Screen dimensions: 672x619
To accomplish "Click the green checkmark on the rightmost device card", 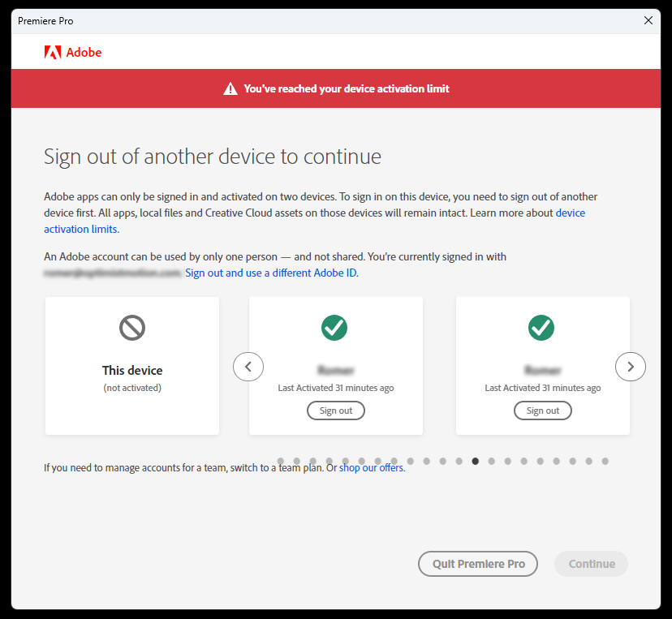I will (541, 328).
